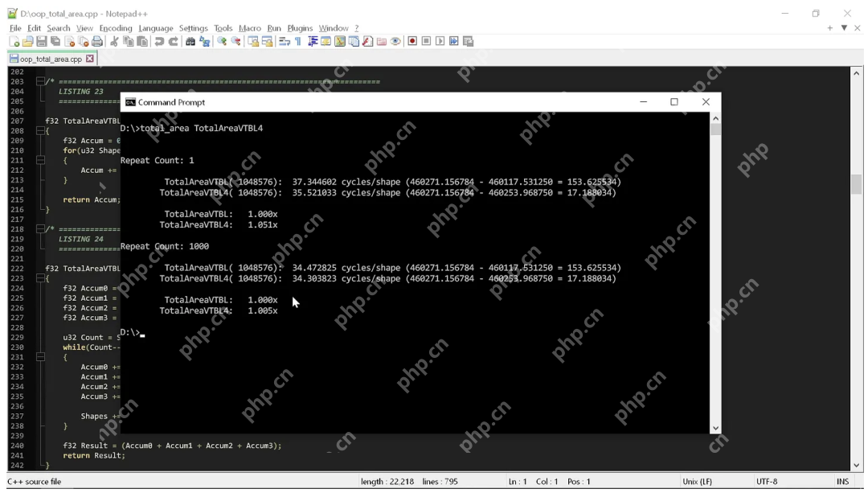
Task: Toggle INS insert mode in status bar
Action: click(842, 482)
